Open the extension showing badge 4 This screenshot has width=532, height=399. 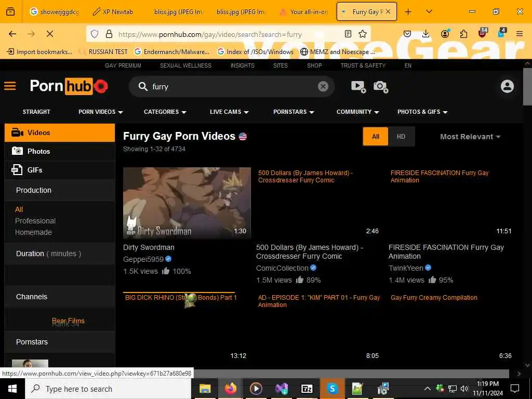tap(502, 33)
